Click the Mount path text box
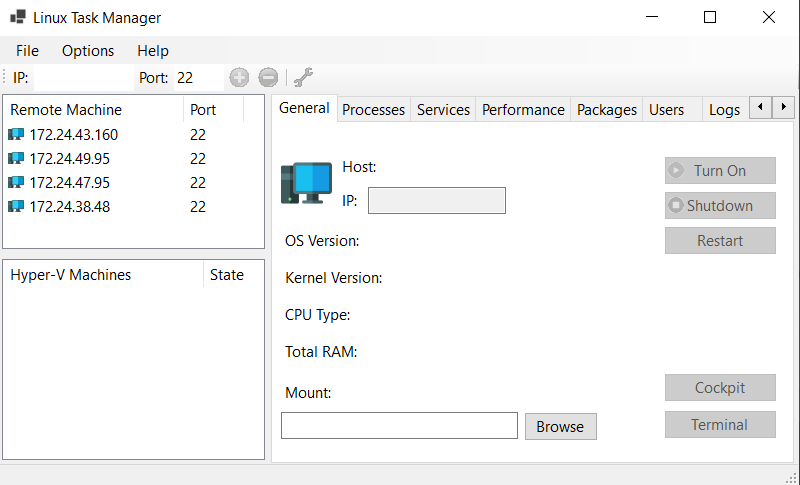The height and width of the screenshot is (485, 800). (x=399, y=426)
